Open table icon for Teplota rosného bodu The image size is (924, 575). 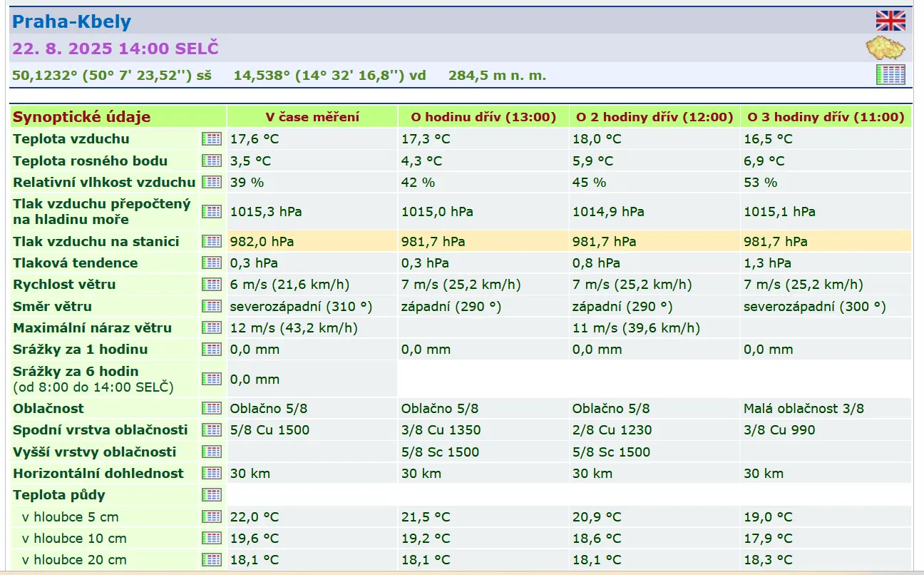coord(212,161)
